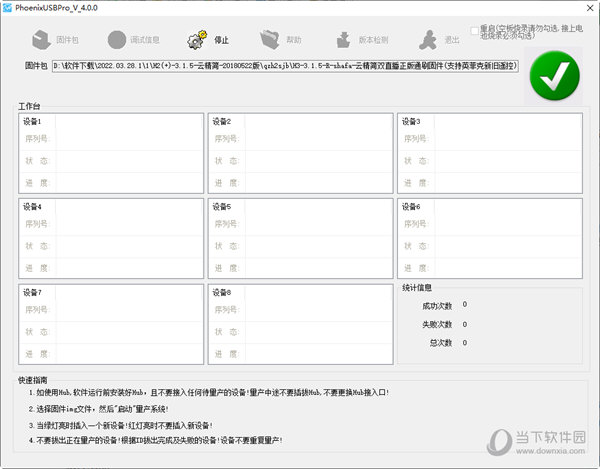Click 序列号 label in 设备1
The image size is (600, 469).
click(37, 138)
